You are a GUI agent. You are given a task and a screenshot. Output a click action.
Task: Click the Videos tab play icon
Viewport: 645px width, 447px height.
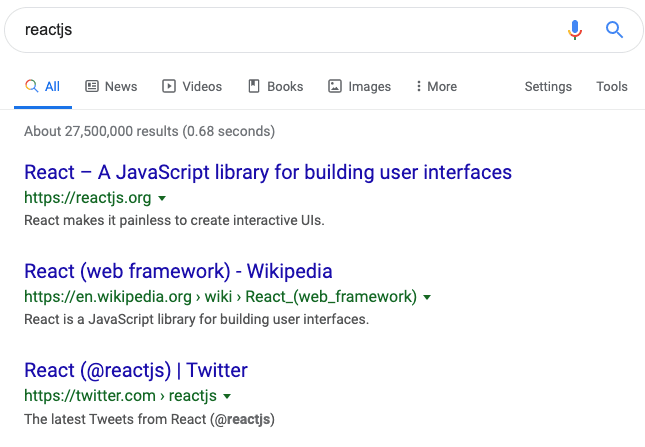point(169,86)
